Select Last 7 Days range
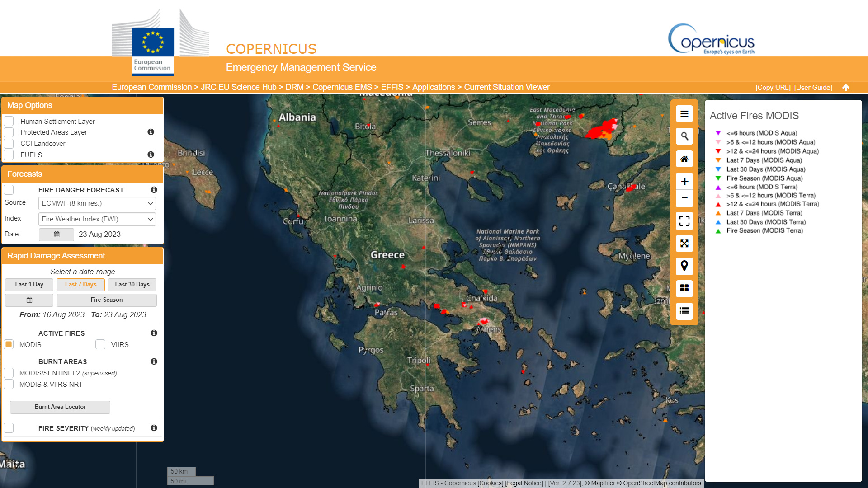 [x=80, y=285]
